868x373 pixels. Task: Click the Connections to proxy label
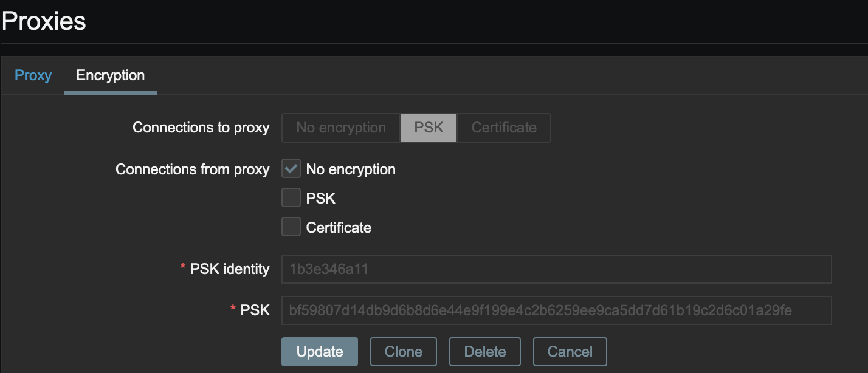tap(201, 128)
